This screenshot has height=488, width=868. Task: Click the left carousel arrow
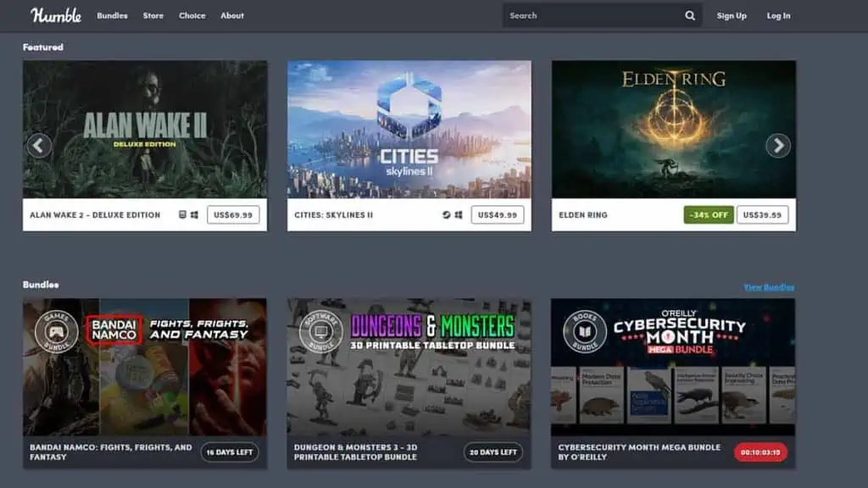click(39, 145)
